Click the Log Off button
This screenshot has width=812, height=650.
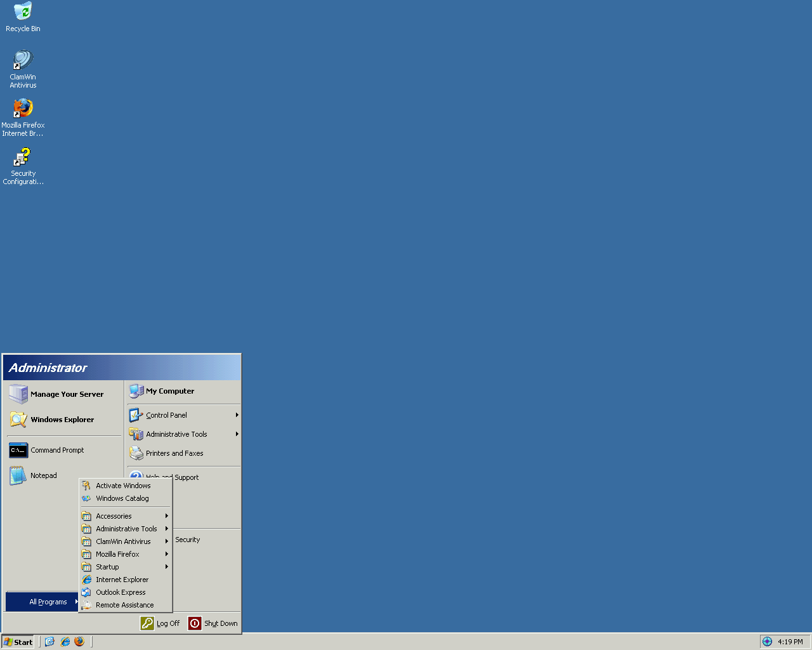(x=160, y=623)
